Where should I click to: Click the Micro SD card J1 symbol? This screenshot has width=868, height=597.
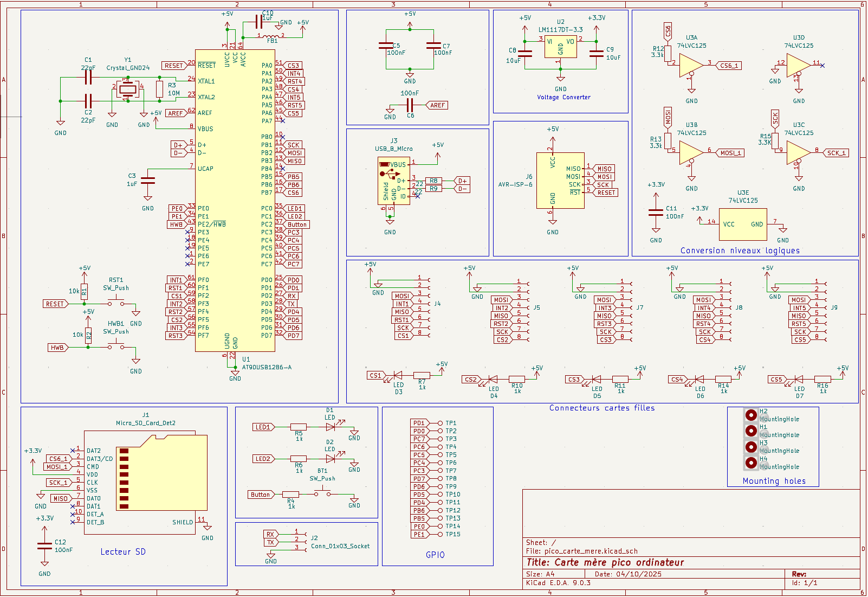coord(145,483)
